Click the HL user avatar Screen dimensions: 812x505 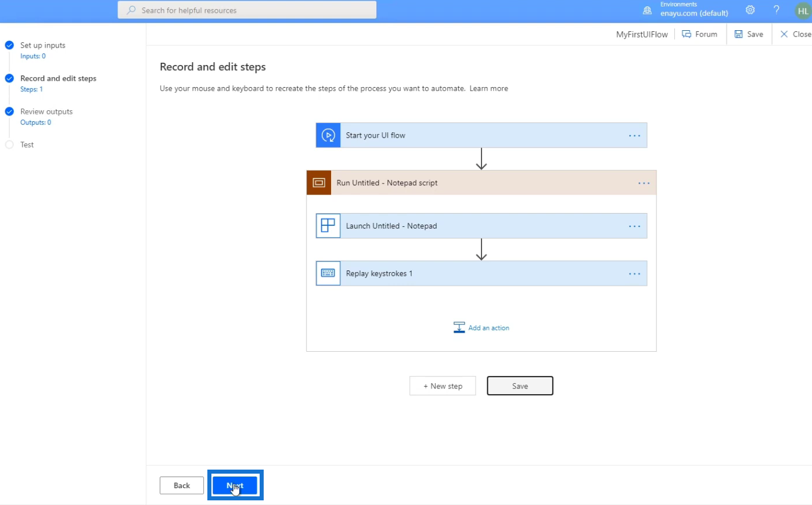tap(803, 10)
